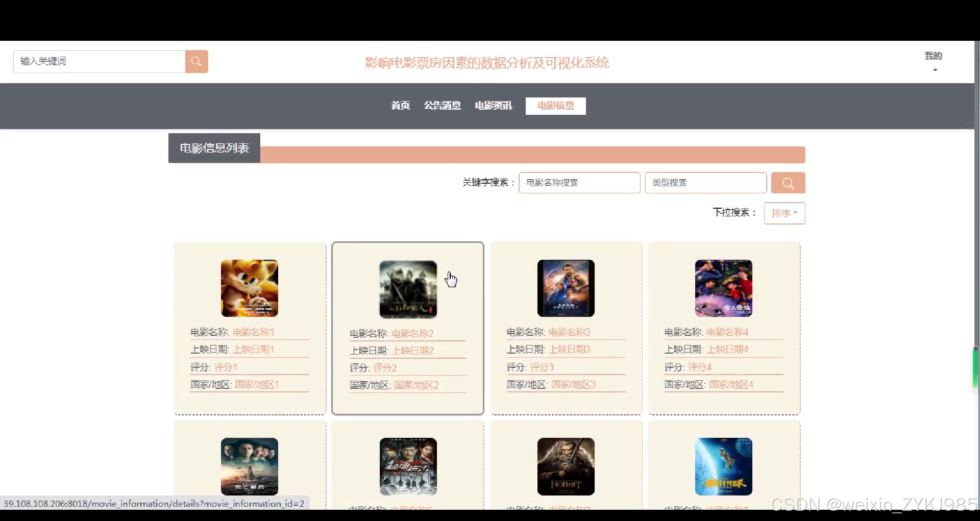Screen dimensions: 980x521
Task: Focus the 输入关键词 search field
Action: [99, 62]
